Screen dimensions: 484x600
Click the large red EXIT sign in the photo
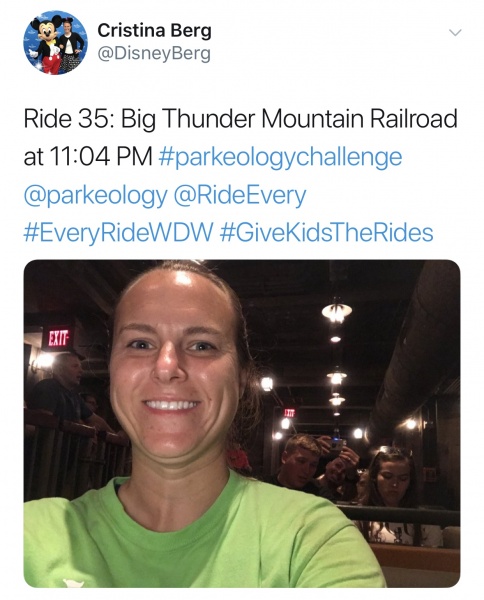click(58, 338)
